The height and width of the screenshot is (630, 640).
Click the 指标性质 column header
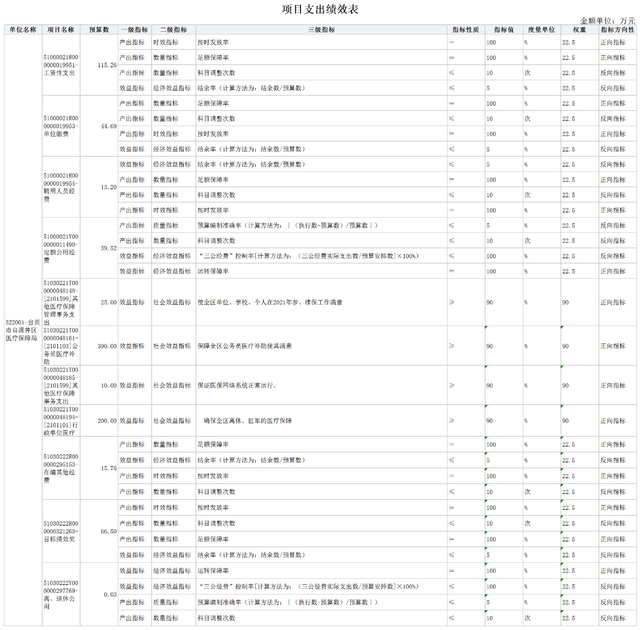coord(463,31)
